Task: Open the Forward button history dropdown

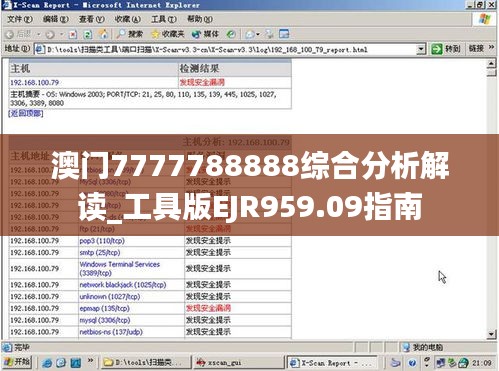Action: (x=62, y=34)
